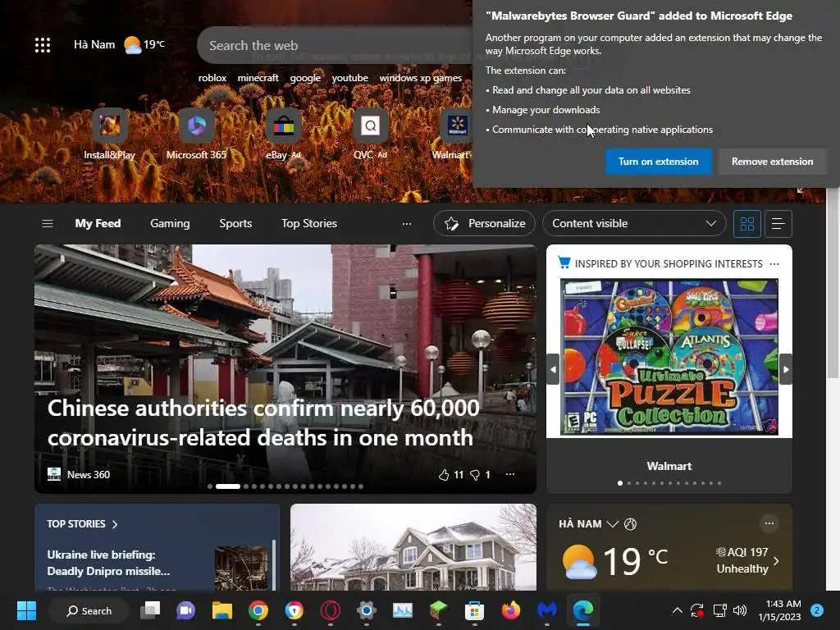840x630 pixels.
Task: Open the app launcher grid icon
Action: point(43,45)
